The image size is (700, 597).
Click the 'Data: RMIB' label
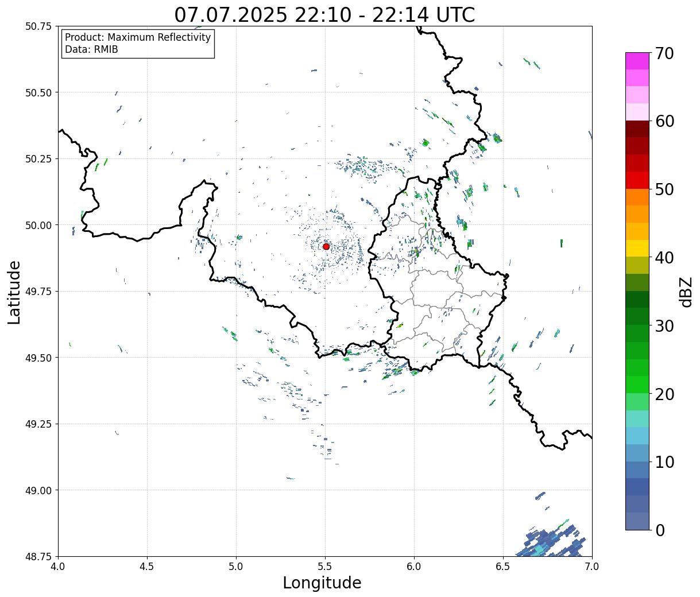pyautogui.click(x=91, y=50)
